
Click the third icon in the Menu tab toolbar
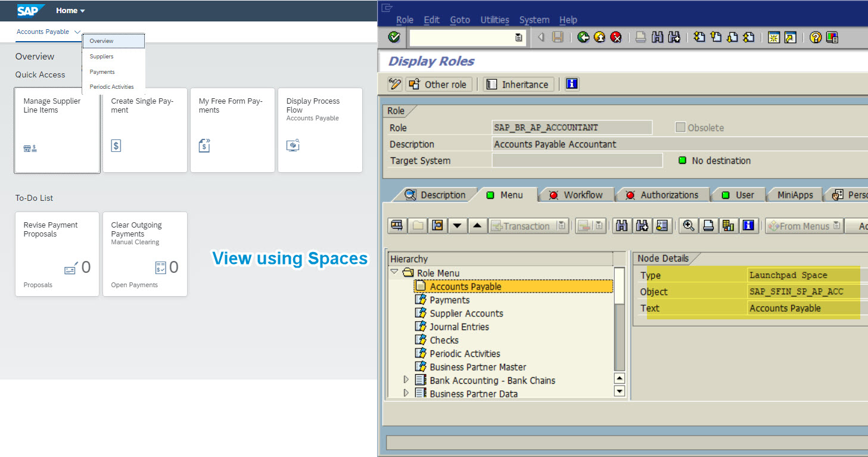(x=437, y=226)
